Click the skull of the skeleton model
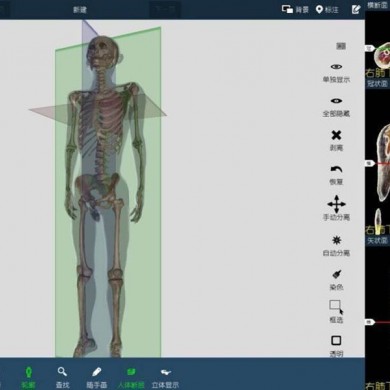Image resolution: width=390 pixels, height=390 pixels. pos(103,53)
